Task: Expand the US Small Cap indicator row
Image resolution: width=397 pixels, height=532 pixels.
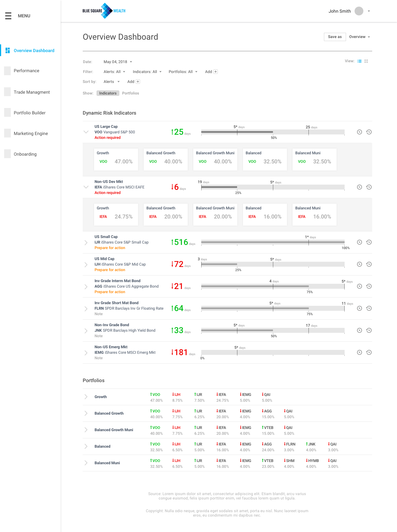Action: [x=86, y=242]
